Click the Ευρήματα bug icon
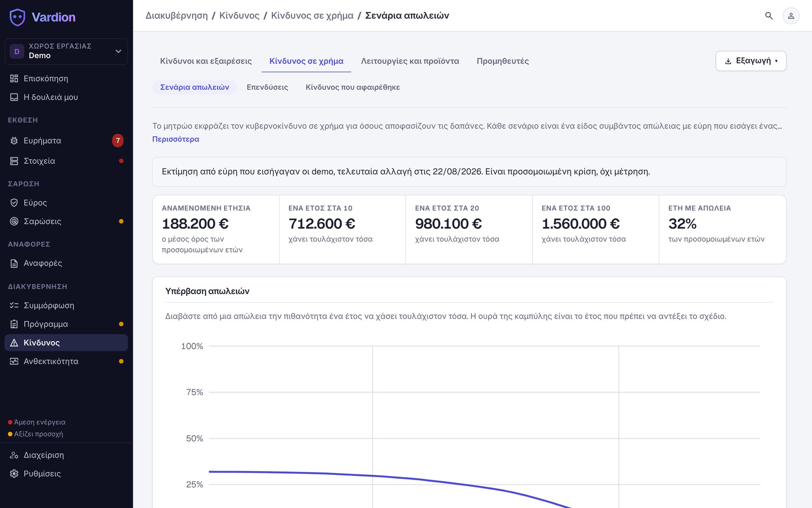Screen dimensions: 812x508 coord(14,141)
